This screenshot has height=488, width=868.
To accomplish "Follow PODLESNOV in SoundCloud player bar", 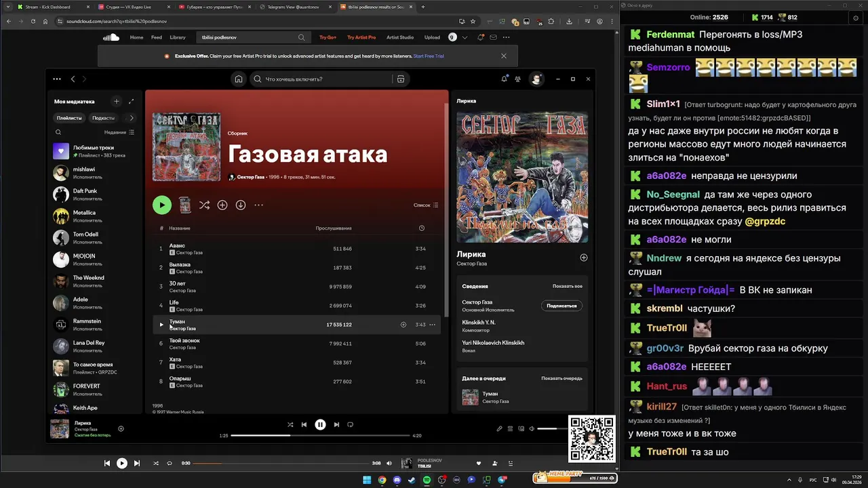I will [494, 463].
